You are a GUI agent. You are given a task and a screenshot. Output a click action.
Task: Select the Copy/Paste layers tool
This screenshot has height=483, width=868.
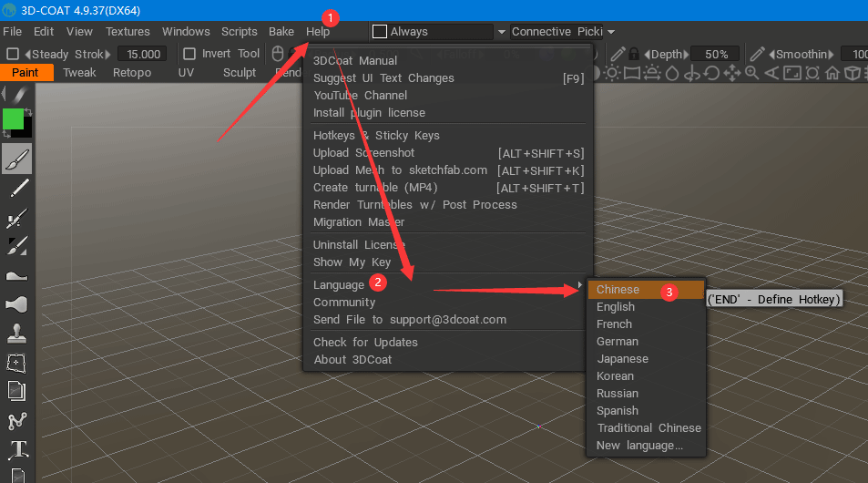click(x=16, y=391)
